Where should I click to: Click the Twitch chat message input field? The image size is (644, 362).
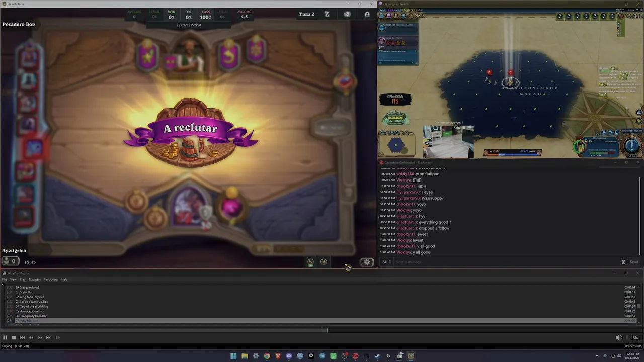[x=507, y=262]
